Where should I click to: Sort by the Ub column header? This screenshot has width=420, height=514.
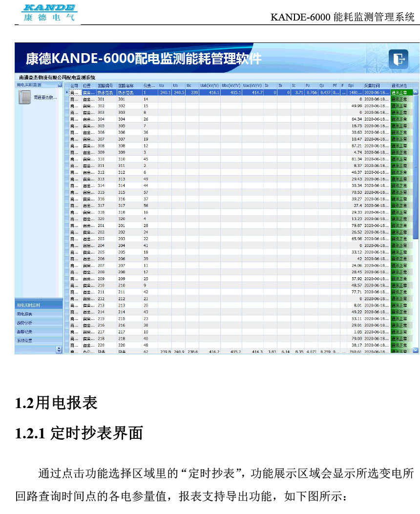click(178, 85)
